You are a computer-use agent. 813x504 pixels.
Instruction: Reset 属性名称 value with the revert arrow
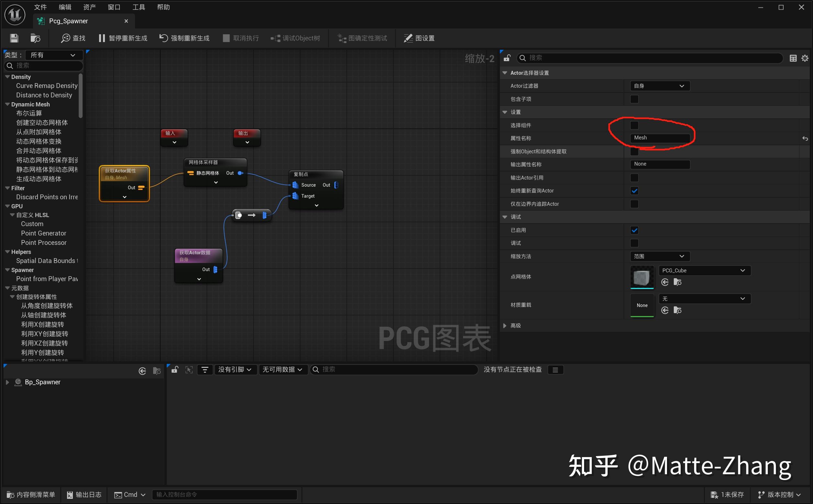[805, 138]
